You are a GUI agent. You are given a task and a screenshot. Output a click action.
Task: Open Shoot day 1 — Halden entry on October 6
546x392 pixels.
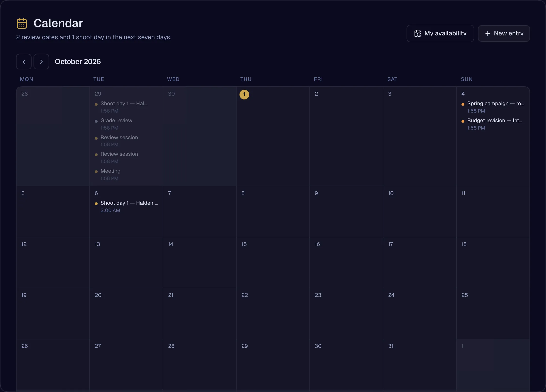pos(126,206)
